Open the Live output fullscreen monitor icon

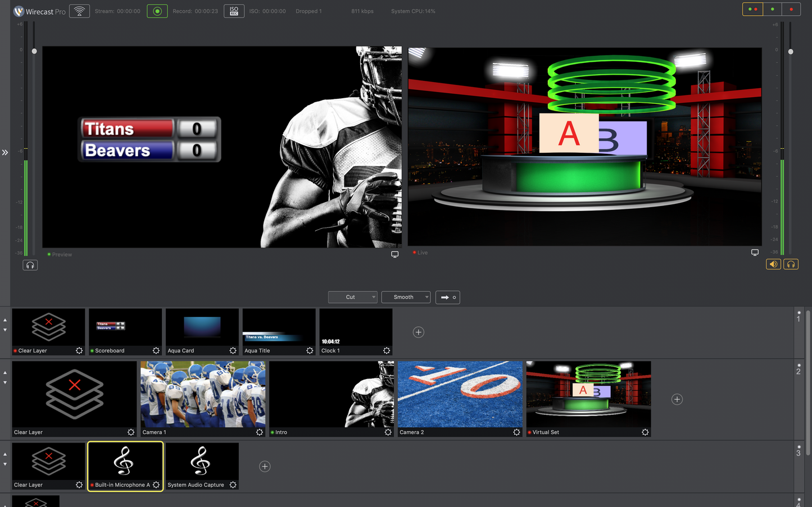755,252
